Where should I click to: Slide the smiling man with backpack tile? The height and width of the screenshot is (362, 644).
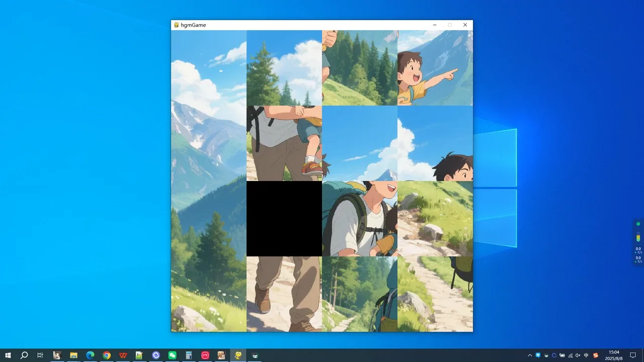click(360, 219)
